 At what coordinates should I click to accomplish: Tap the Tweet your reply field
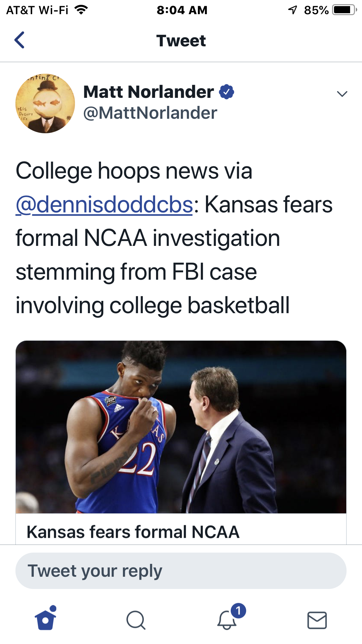coord(181,571)
